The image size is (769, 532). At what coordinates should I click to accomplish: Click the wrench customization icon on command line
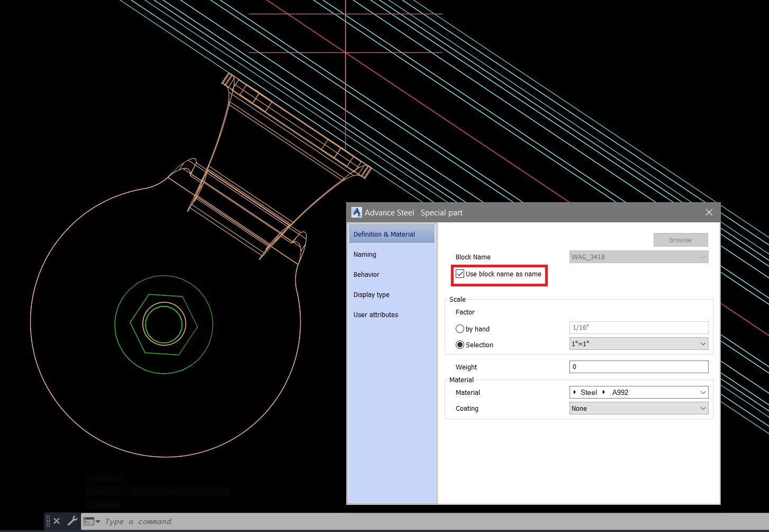pos(73,520)
